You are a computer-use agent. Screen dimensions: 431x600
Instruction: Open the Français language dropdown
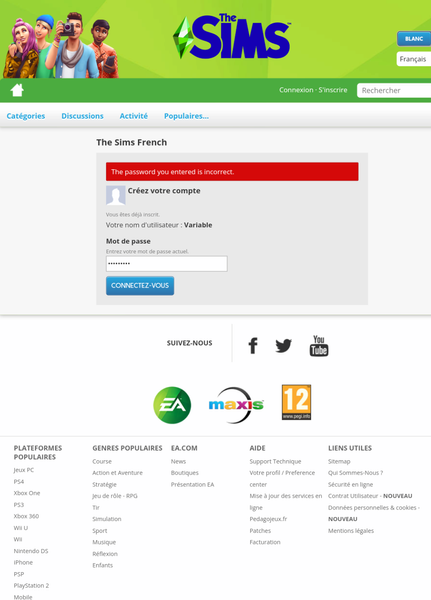(414, 59)
